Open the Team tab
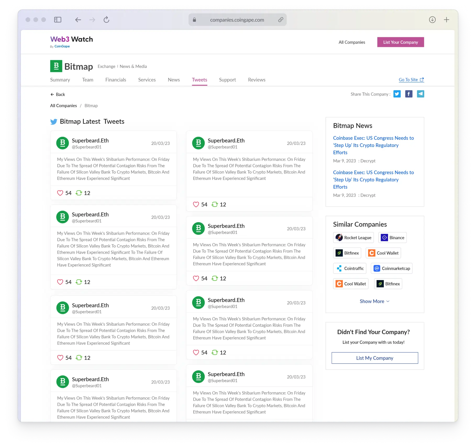This screenshot has width=476, height=448. point(88,80)
